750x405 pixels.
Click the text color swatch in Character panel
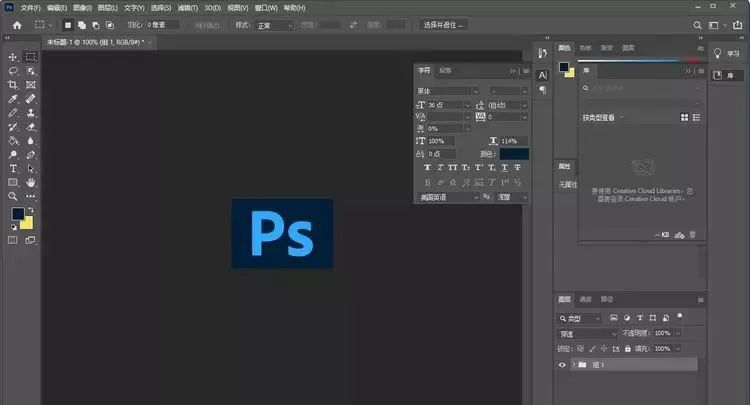[512, 154]
